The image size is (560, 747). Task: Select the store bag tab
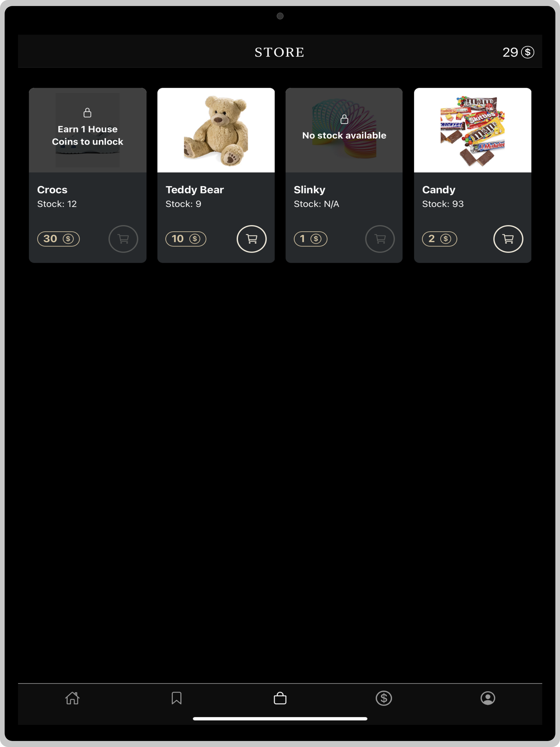tap(280, 698)
